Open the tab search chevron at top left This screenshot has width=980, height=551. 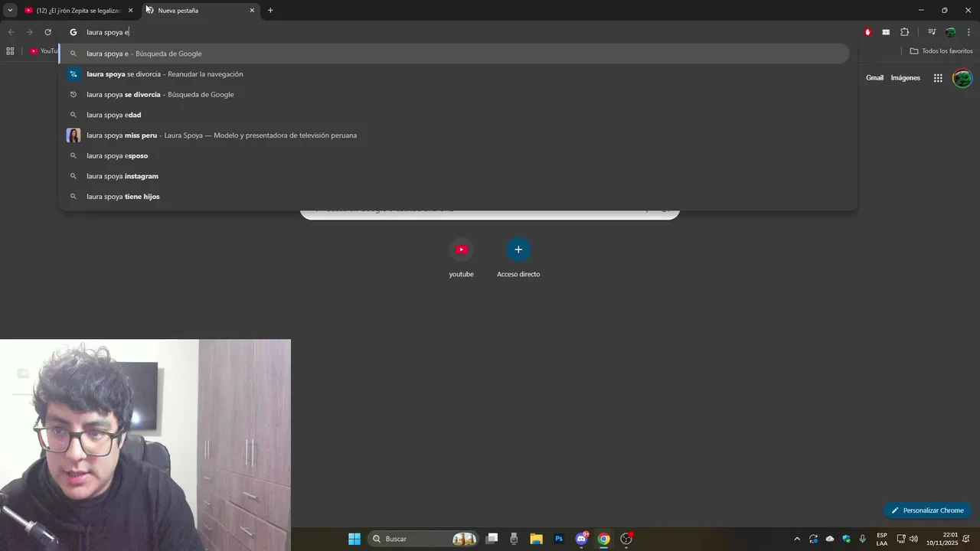(10, 11)
